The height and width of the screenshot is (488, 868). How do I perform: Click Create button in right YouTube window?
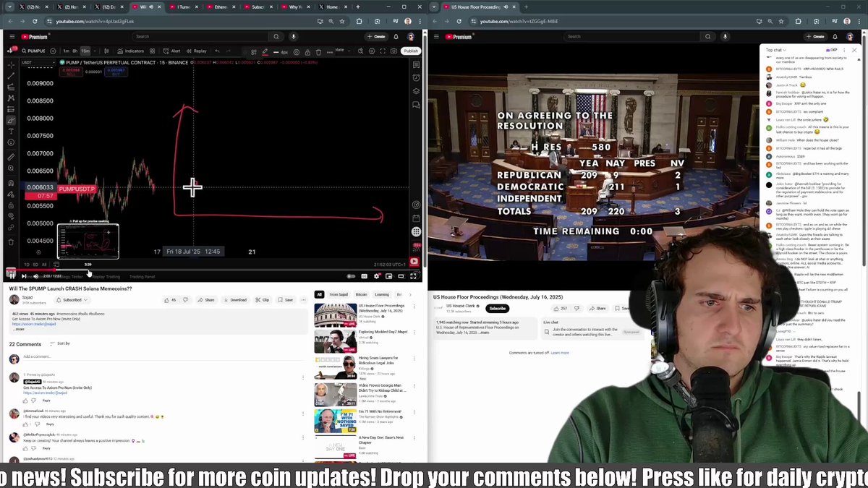click(816, 36)
